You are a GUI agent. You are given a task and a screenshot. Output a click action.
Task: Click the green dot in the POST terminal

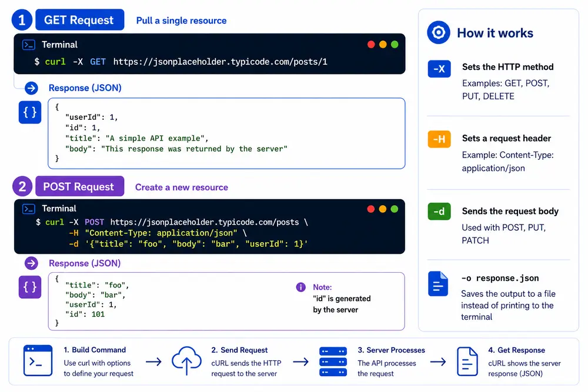(x=395, y=209)
